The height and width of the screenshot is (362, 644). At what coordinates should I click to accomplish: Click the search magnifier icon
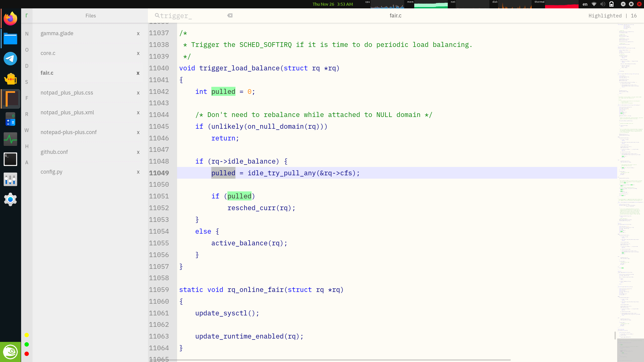tap(157, 15)
